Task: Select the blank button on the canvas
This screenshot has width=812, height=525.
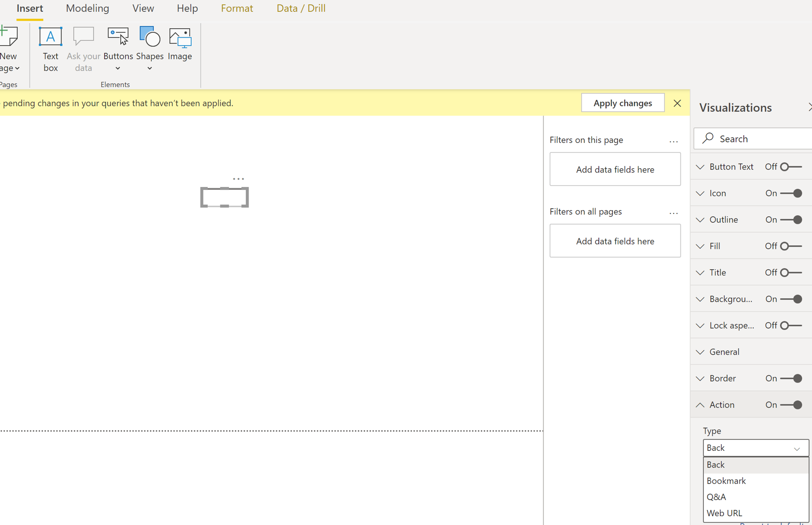Action: click(x=225, y=197)
